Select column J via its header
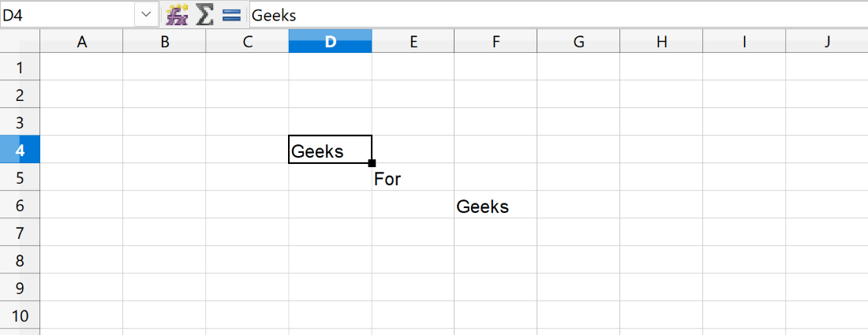Screen dimensions: 868x335 pyautogui.click(x=826, y=42)
